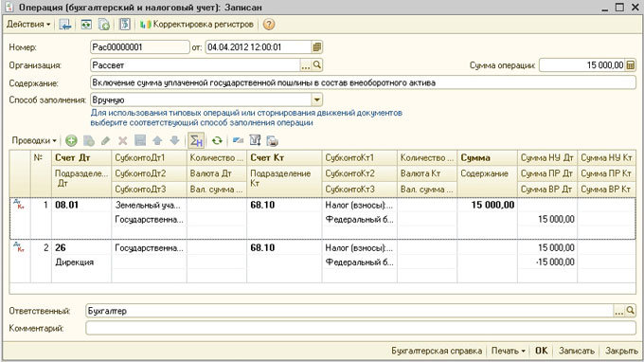Click the СубконтоДт1 column header
644x362 pixels.
pyautogui.click(x=149, y=158)
